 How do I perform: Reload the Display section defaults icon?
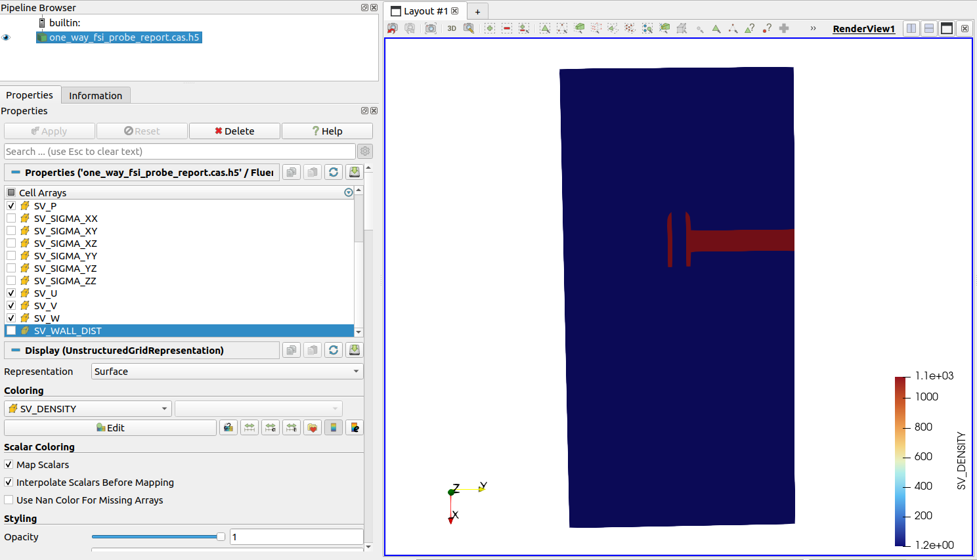click(x=334, y=351)
